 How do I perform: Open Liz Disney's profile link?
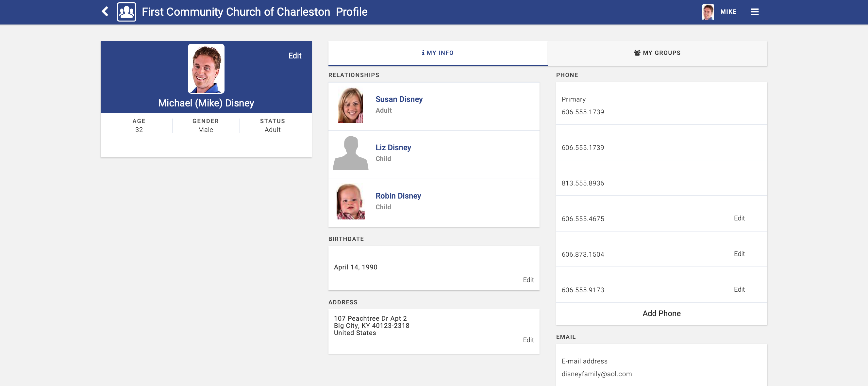tap(393, 148)
